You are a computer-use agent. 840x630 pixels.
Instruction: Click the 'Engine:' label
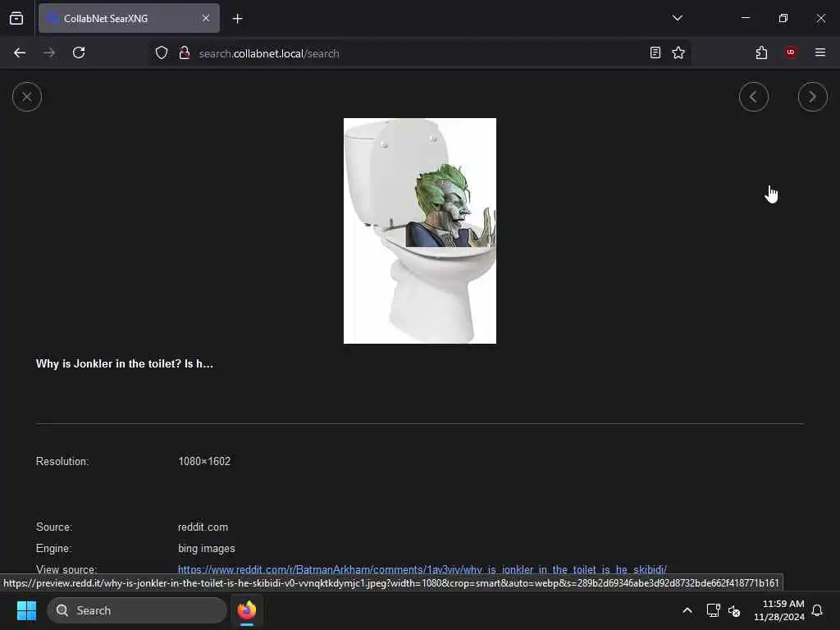click(x=53, y=549)
